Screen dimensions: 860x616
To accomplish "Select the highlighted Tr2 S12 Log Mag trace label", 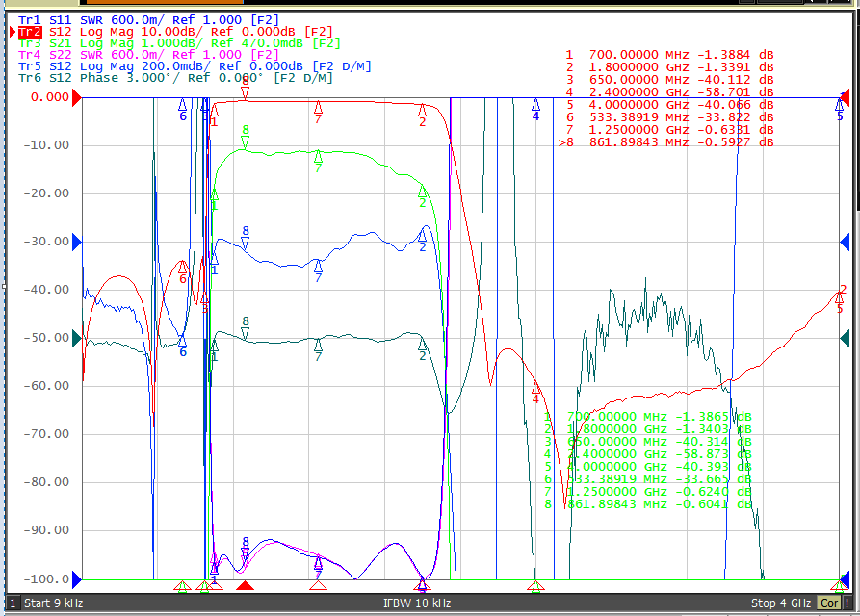I will point(175,32).
